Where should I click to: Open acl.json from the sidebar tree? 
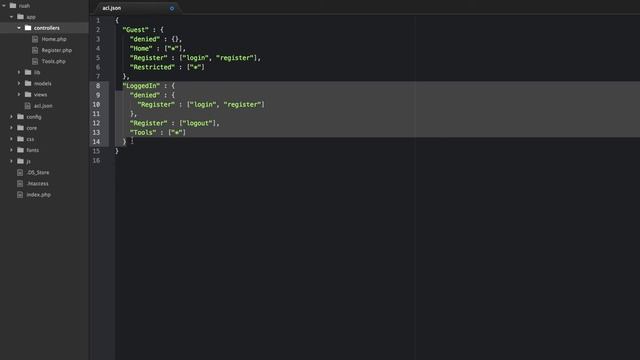pyautogui.click(x=43, y=106)
